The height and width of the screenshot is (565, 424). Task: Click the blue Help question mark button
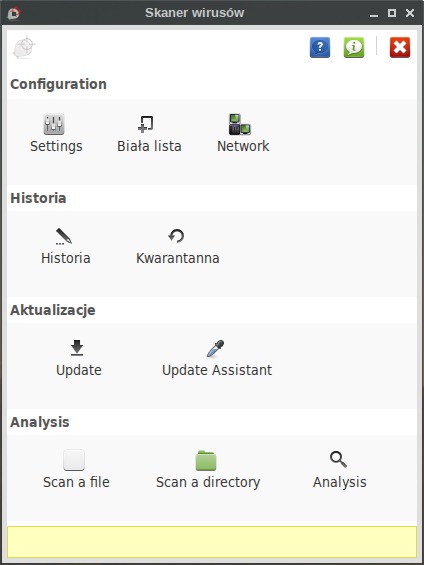[x=320, y=47]
